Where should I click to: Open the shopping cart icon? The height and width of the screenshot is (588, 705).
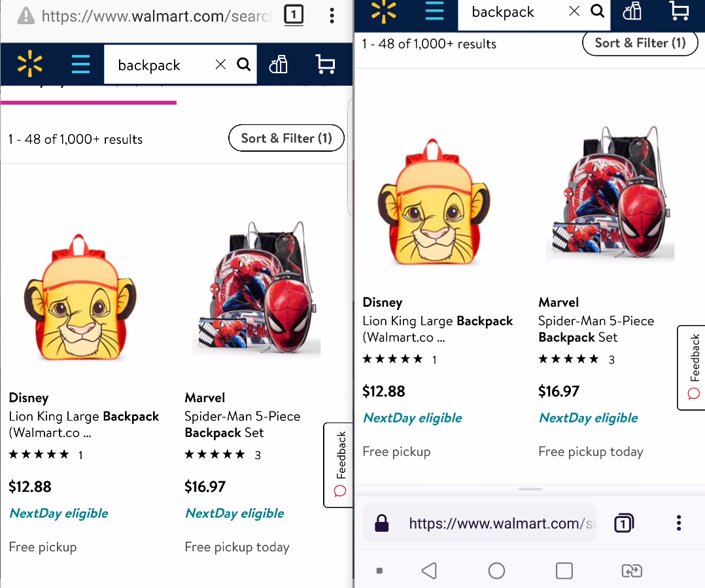(678, 11)
